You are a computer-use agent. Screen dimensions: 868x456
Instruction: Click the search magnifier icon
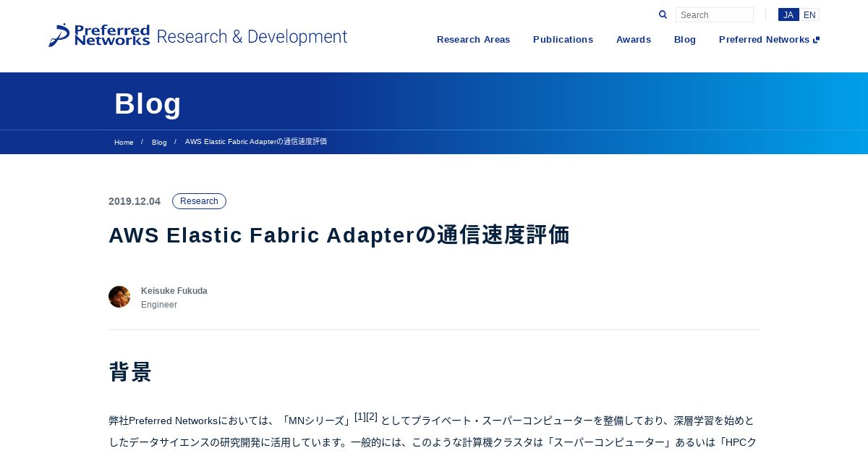[x=663, y=14]
